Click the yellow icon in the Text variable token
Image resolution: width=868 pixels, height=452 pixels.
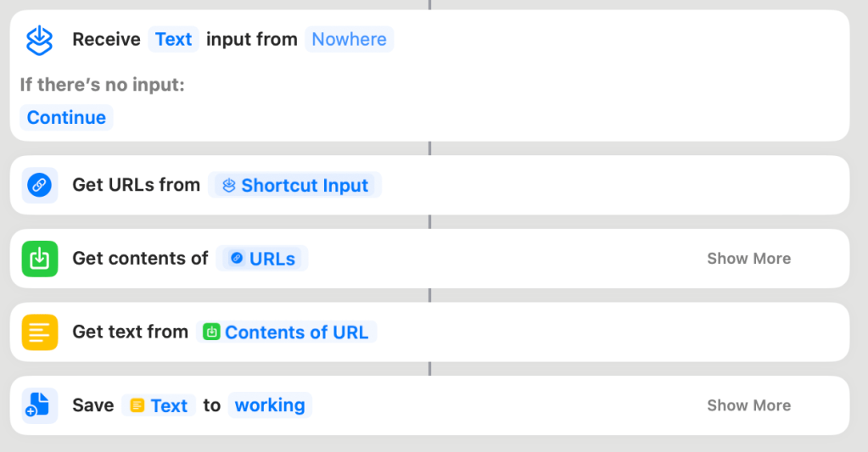pos(137,405)
